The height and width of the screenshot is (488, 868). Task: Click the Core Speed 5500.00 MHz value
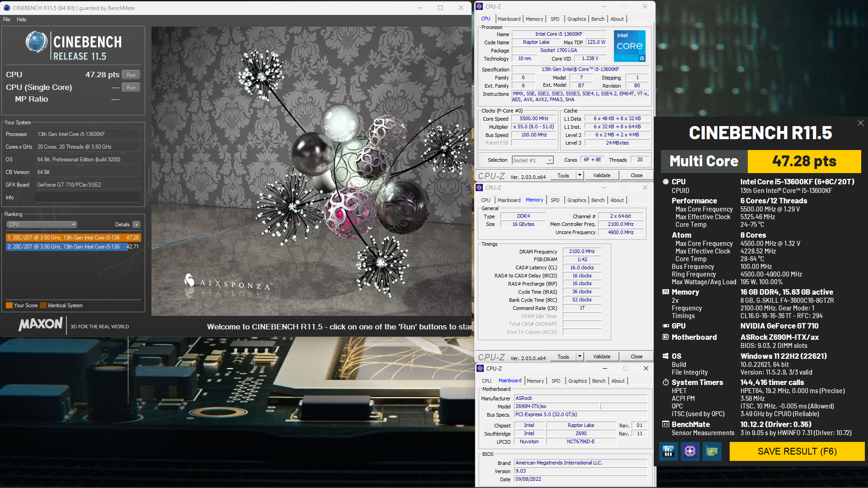pos(534,119)
